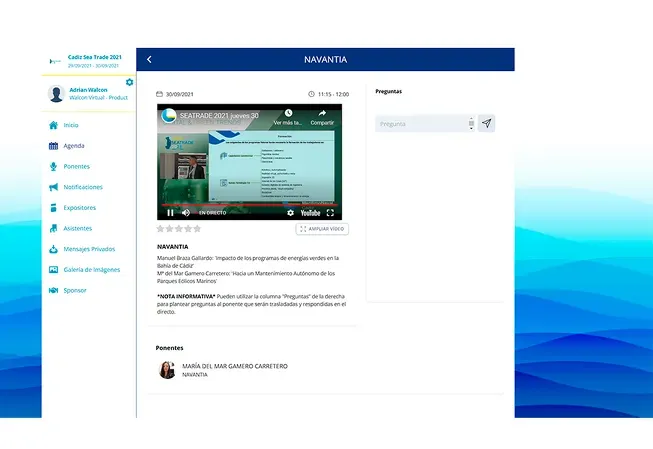
Task: Click the Mensajes Privados inbox icon
Action: tap(53, 249)
